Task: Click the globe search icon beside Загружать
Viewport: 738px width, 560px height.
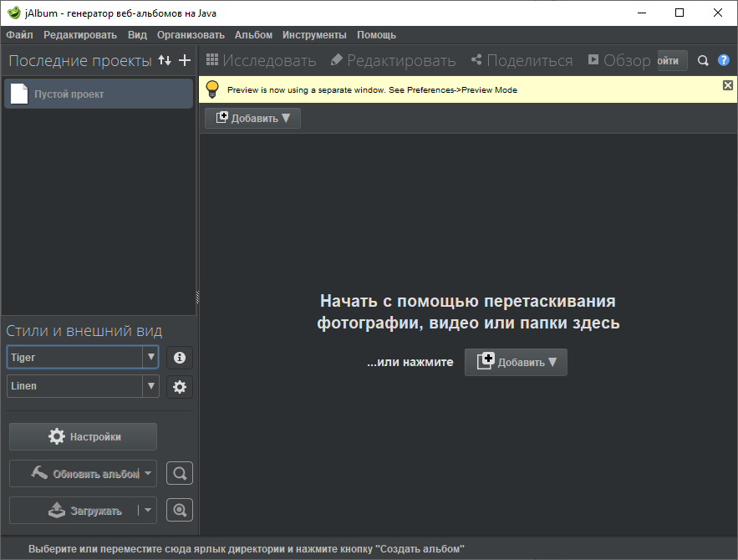Action: (x=179, y=510)
